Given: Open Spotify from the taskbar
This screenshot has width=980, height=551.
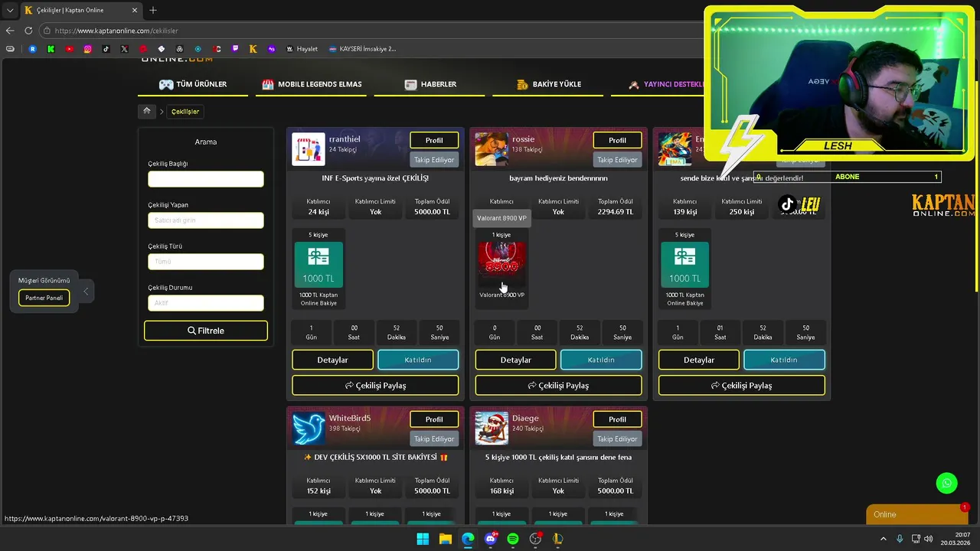Looking at the screenshot, I should 513,539.
